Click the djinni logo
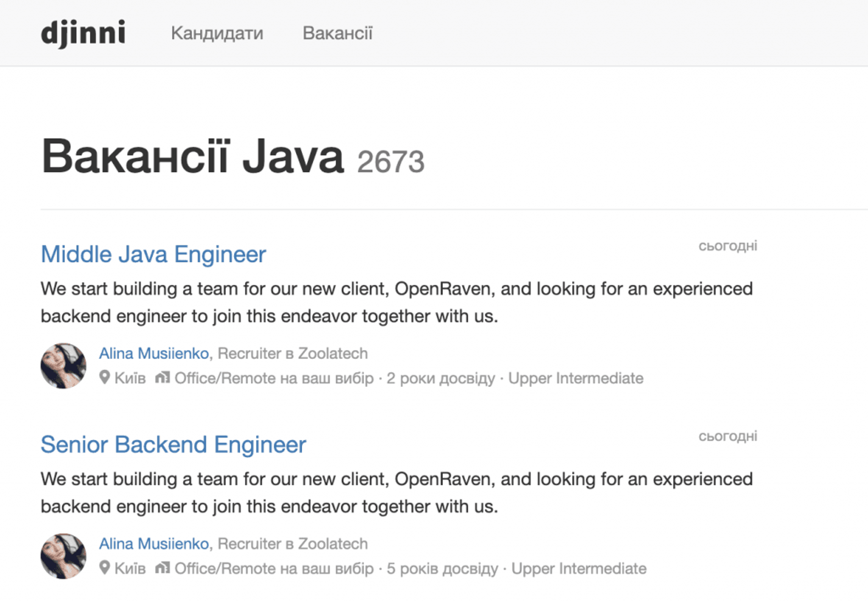 coord(83,33)
